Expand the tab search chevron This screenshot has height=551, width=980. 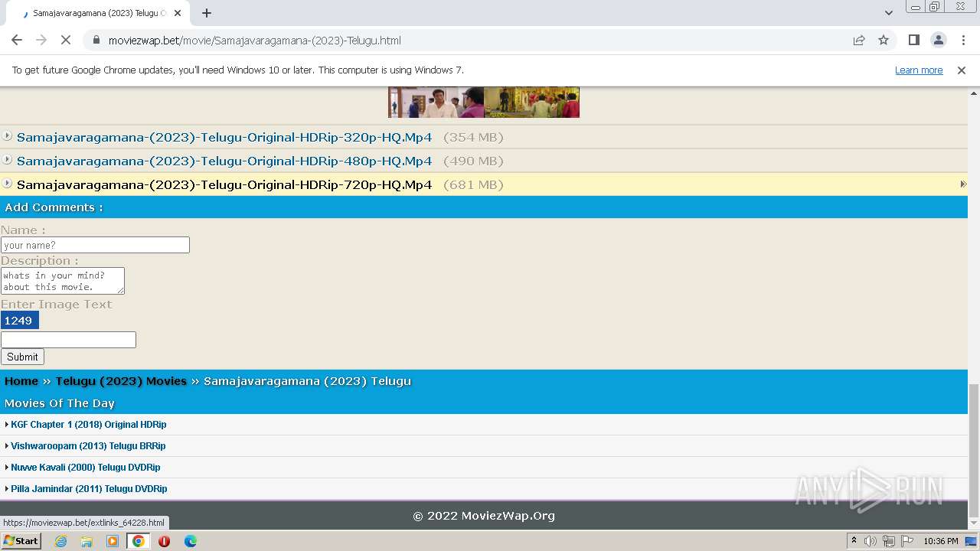click(888, 13)
